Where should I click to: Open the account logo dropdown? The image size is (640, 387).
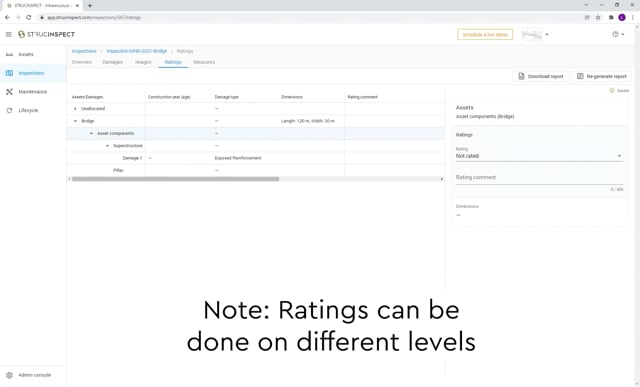[536, 35]
